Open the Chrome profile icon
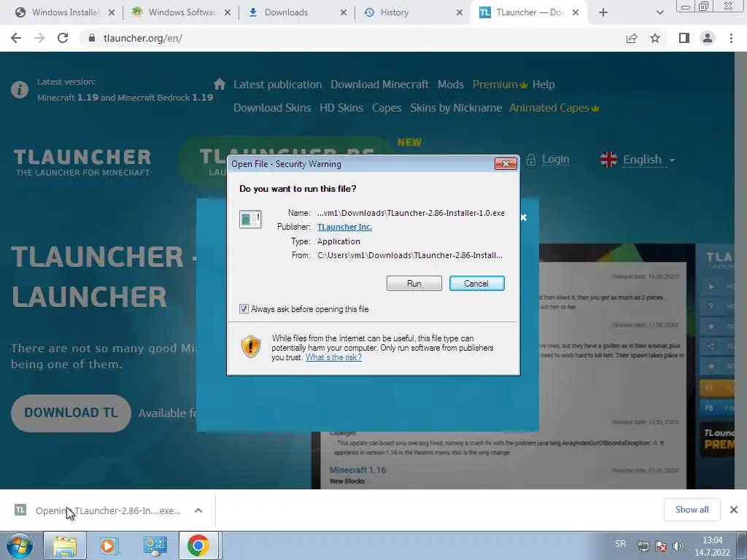 tap(708, 38)
